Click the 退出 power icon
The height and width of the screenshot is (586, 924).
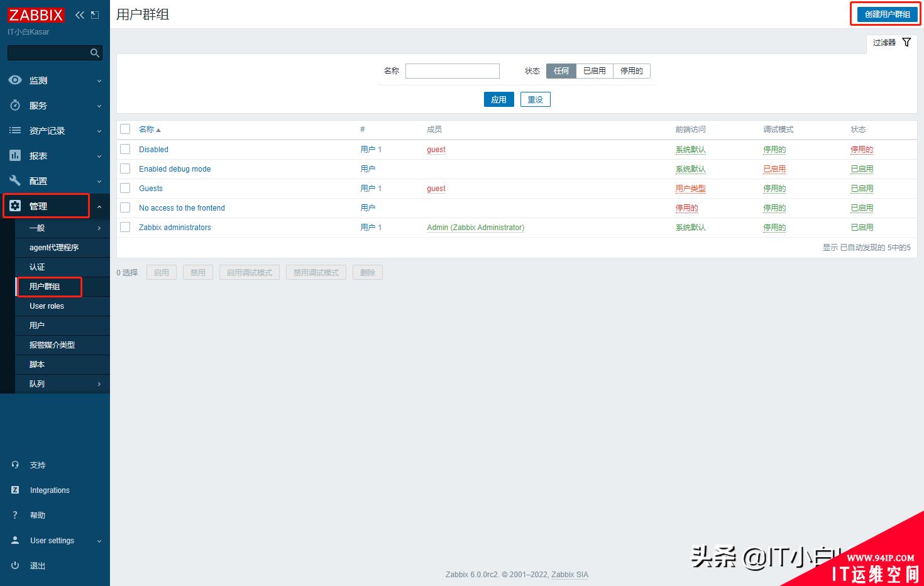coord(15,566)
